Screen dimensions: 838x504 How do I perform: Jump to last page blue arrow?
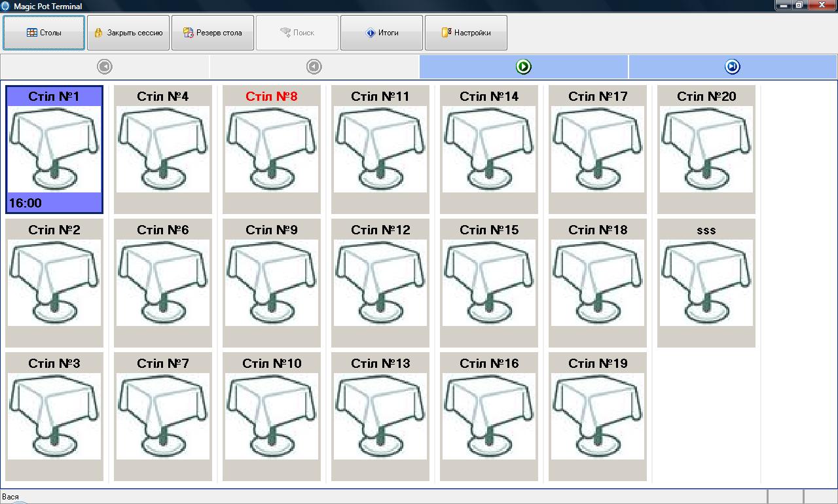733,67
